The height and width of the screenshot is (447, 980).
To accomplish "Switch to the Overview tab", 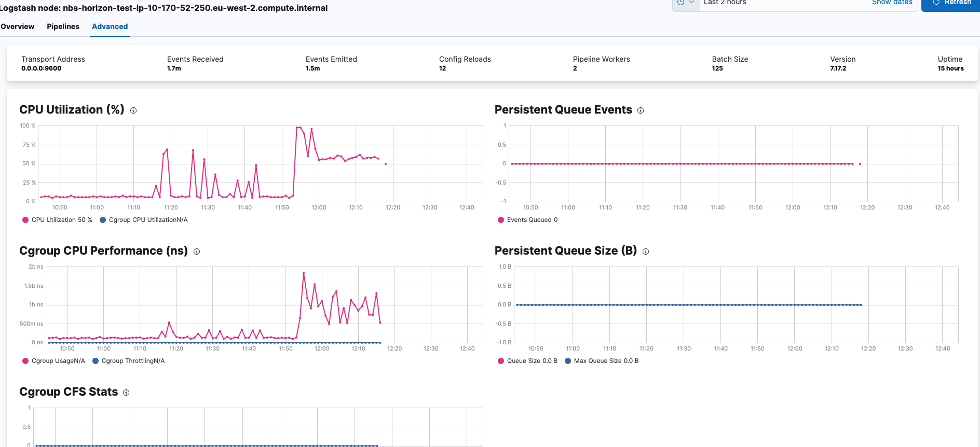I will [17, 26].
